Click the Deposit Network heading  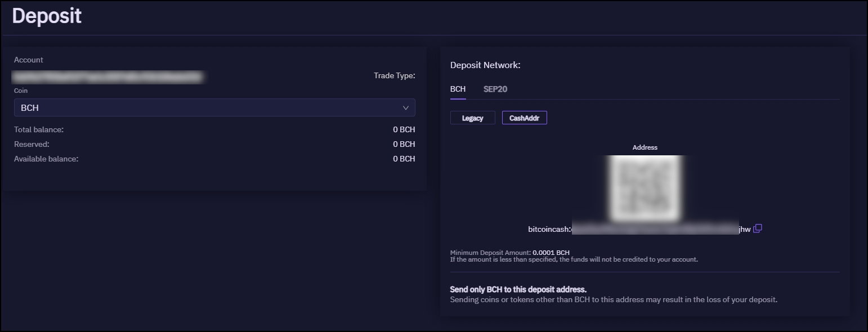coord(485,65)
